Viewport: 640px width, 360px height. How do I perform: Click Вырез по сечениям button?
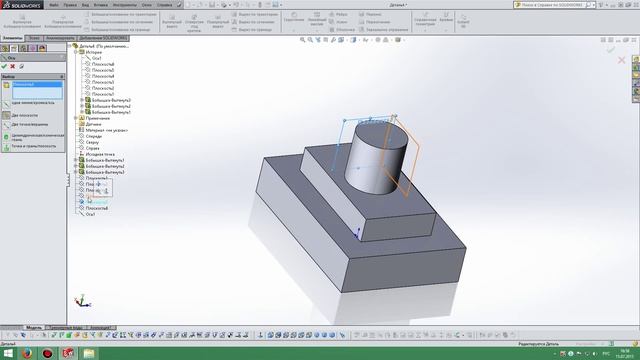(253, 22)
